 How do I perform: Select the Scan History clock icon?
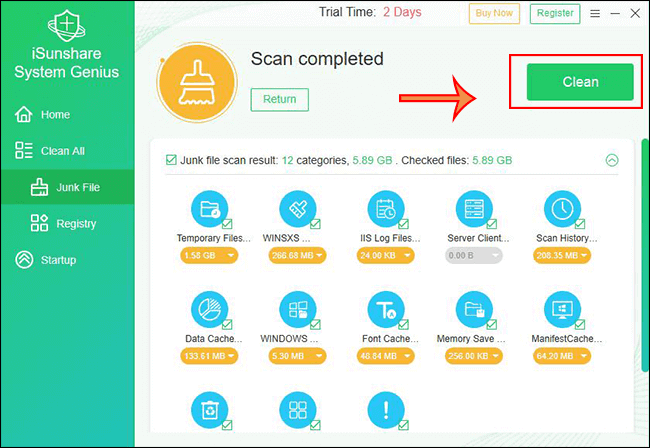pos(562,208)
